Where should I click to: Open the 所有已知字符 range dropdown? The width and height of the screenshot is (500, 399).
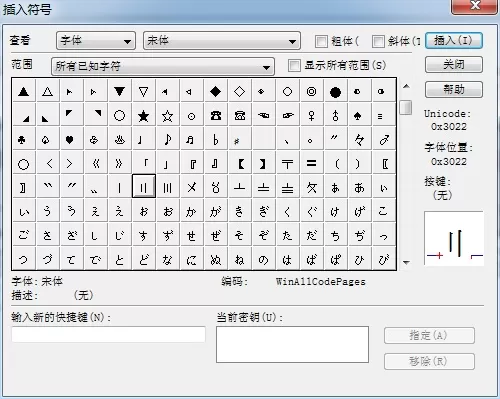163,66
